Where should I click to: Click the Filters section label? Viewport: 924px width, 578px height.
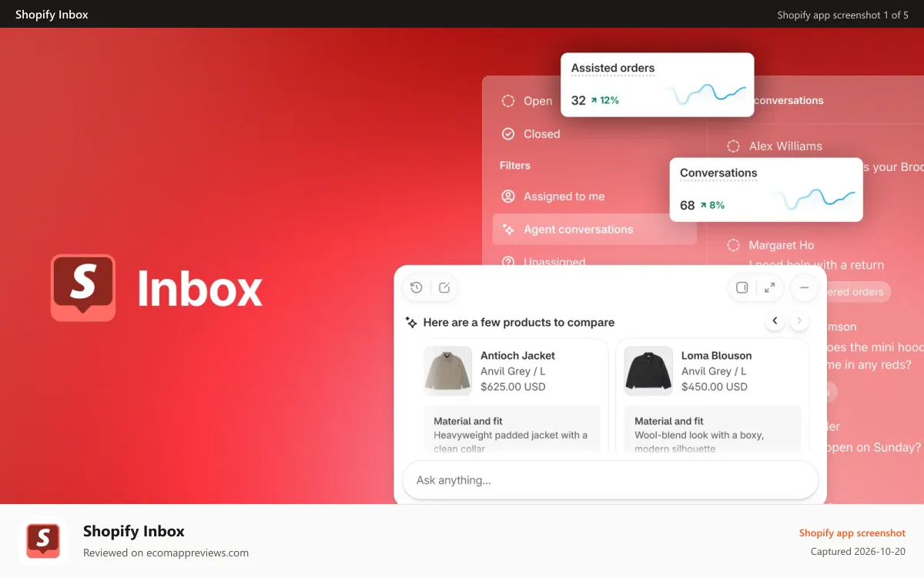click(515, 166)
